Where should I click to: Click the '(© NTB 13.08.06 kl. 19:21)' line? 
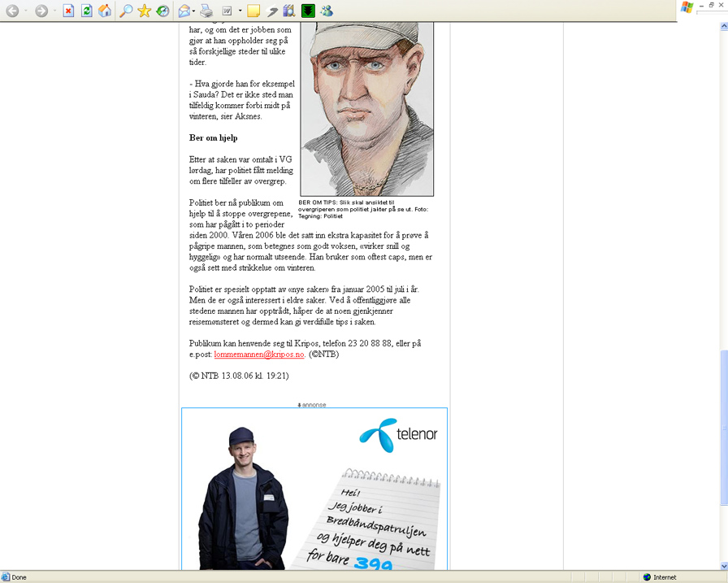[x=239, y=376]
